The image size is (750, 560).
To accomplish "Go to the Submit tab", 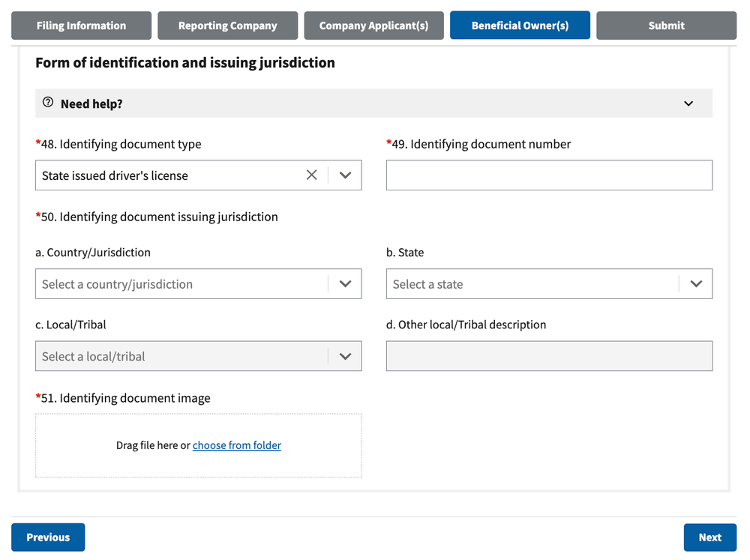I will click(666, 25).
